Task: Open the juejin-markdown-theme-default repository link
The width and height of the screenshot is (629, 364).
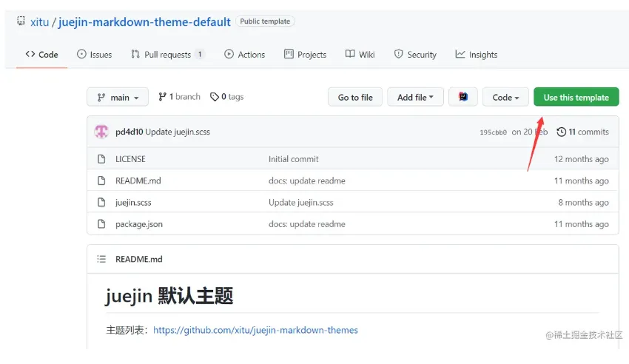Action: pos(144,22)
